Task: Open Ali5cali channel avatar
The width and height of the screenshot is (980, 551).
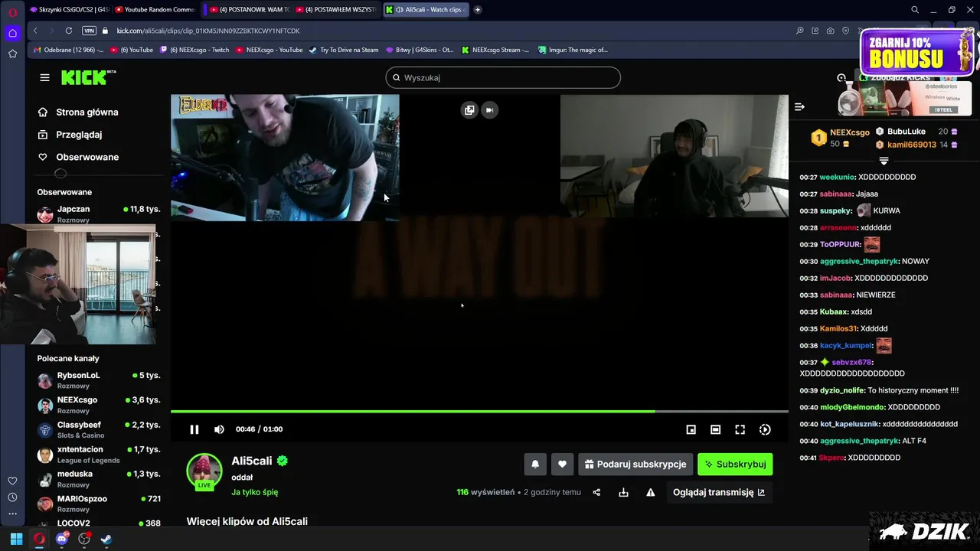Action: tap(204, 470)
